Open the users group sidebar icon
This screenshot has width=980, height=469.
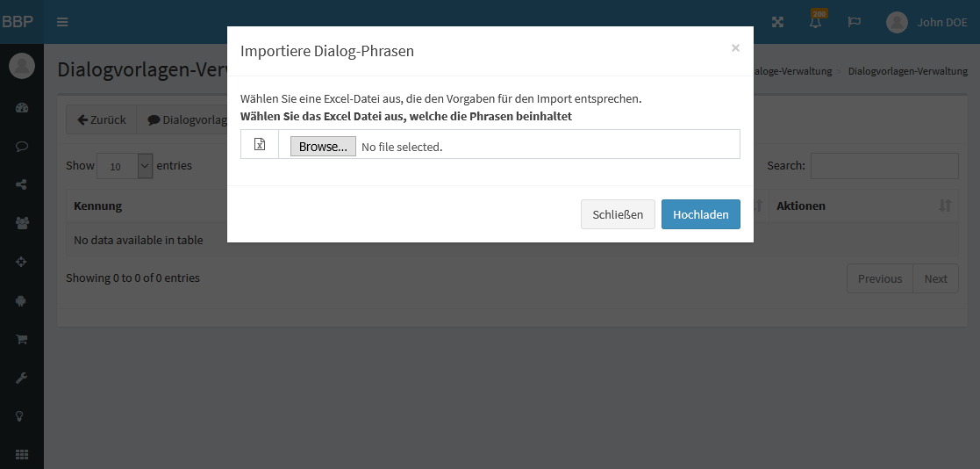pos(22,223)
